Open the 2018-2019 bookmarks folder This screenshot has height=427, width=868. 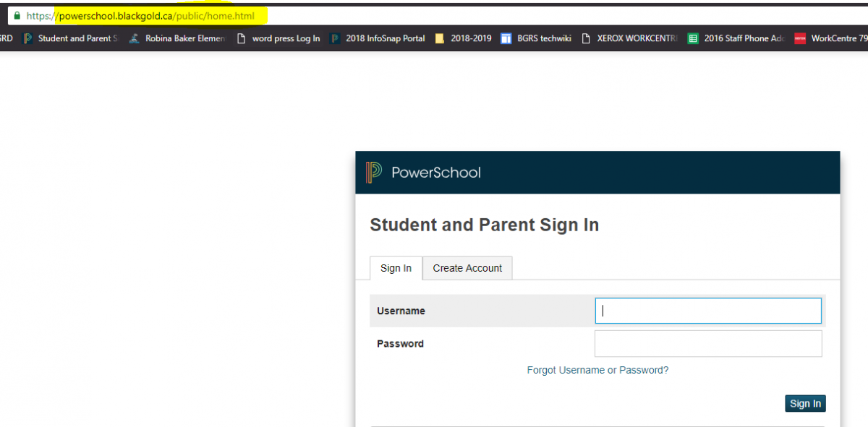tap(440, 38)
